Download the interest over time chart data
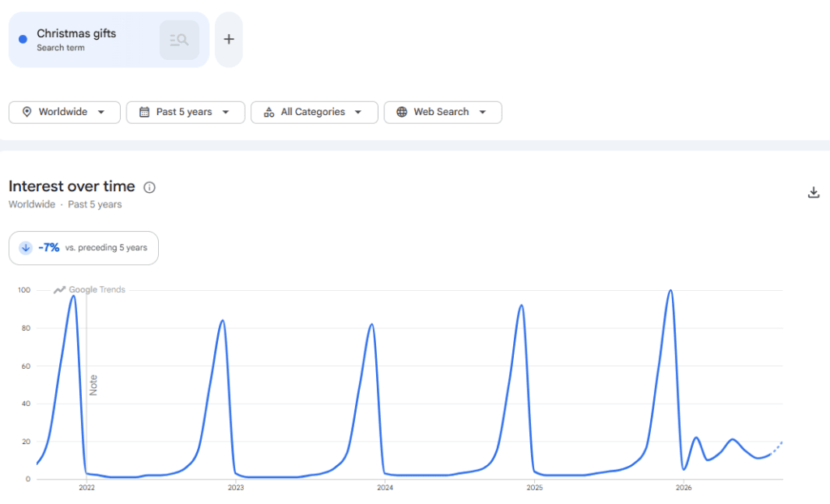The image size is (830, 504). coord(814,193)
